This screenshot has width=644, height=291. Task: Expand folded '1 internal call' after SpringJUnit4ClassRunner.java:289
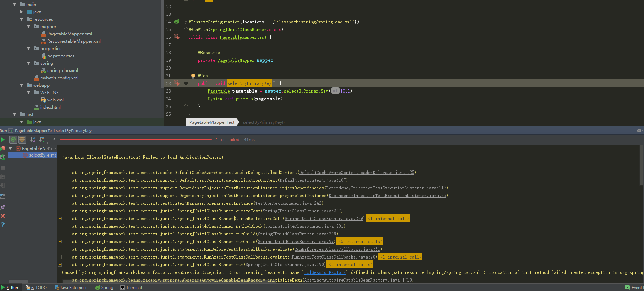388,219
